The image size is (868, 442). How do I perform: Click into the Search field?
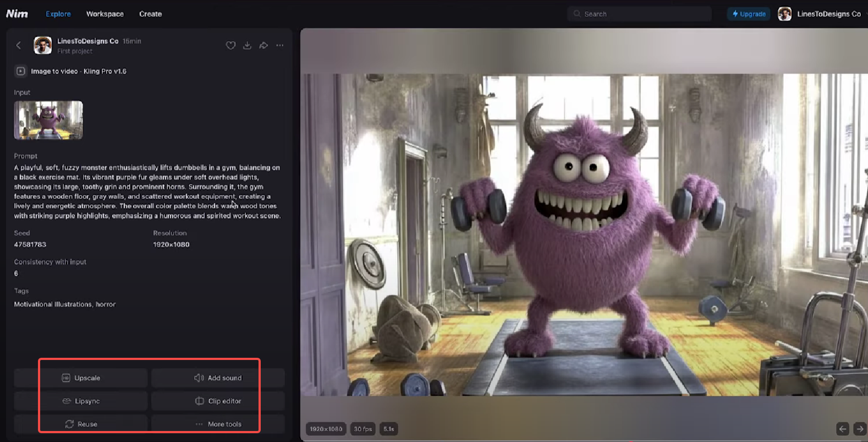coord(639,14)
